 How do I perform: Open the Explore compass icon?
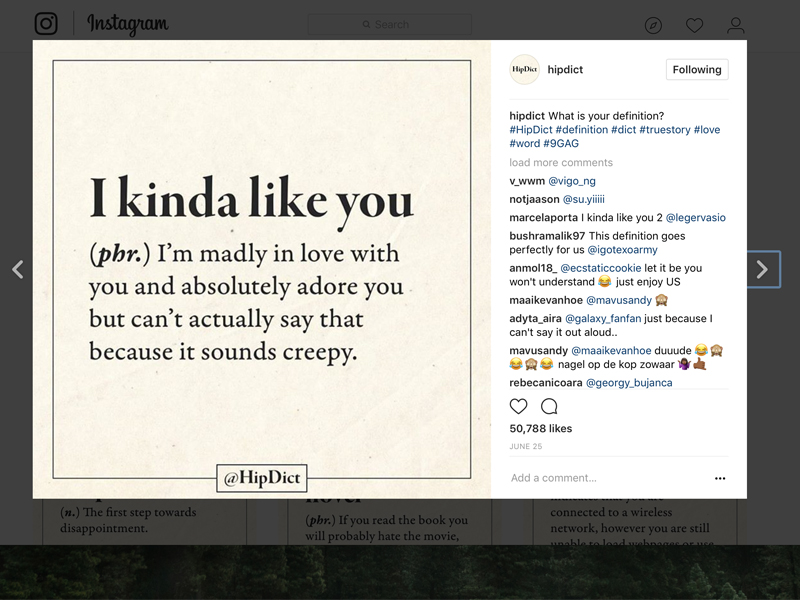653,25
